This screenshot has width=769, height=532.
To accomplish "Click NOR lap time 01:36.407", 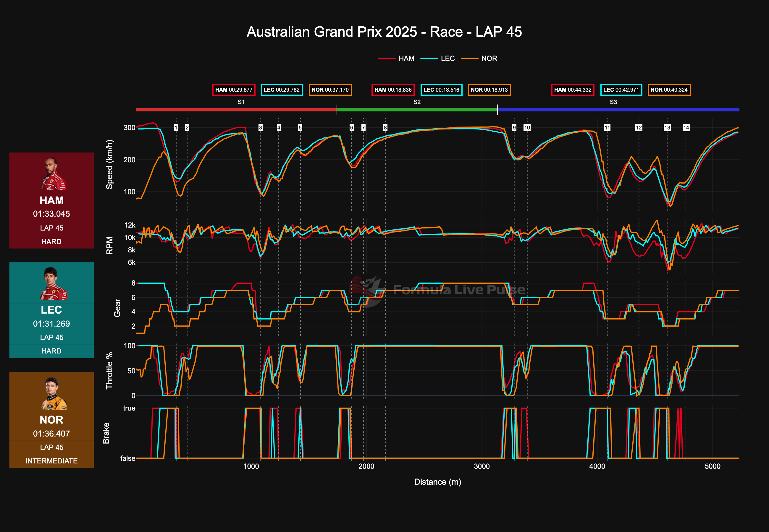I will (x=51, y=434).
